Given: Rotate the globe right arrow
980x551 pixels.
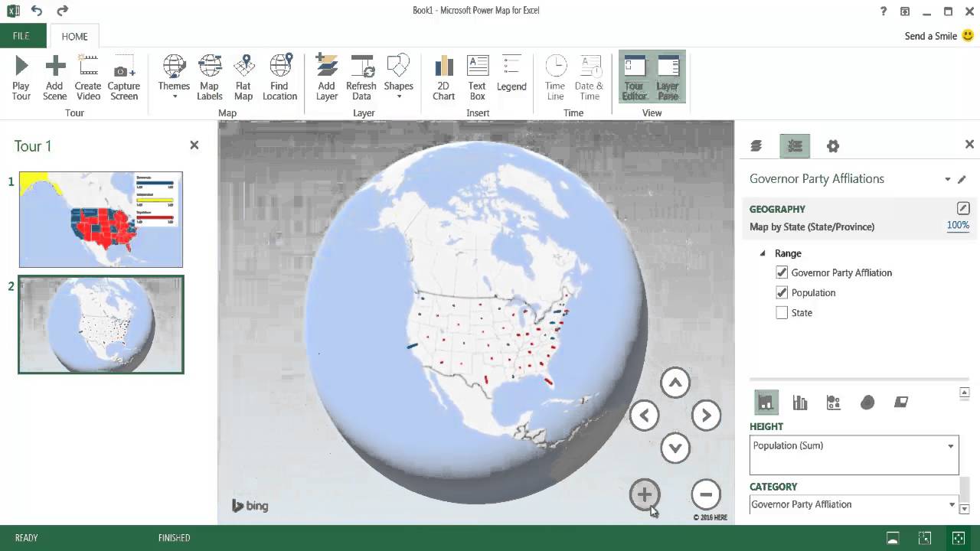Looking at the screenshot, I should click(x=706, y=416).
